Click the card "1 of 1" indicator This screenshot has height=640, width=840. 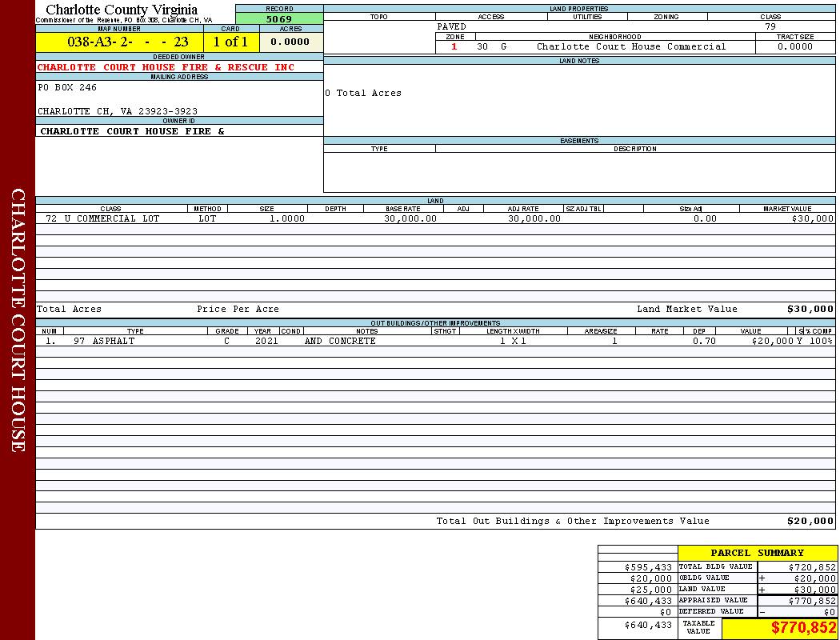(230, 42)
